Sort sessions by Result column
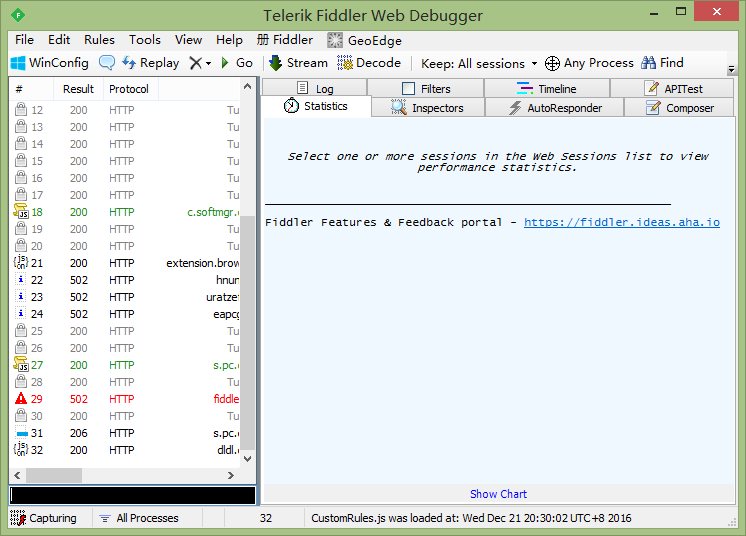The width and height of the screenshot is (746, 536). pos(79,89)
